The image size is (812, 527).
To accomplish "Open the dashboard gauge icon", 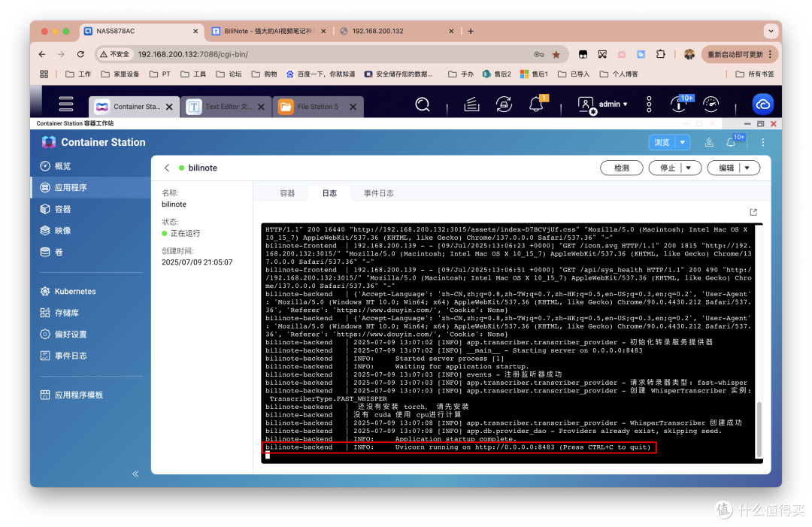I will point(711,104).
